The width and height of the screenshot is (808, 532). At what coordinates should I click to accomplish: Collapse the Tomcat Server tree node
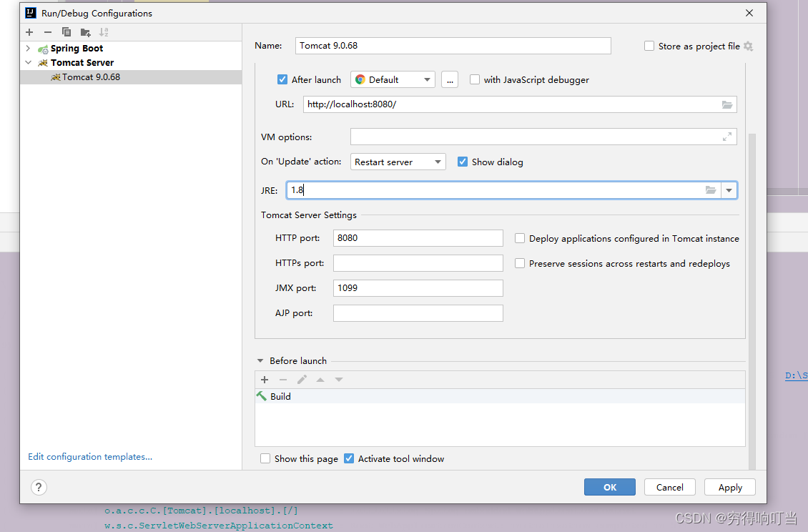click(x=29, y=62)
